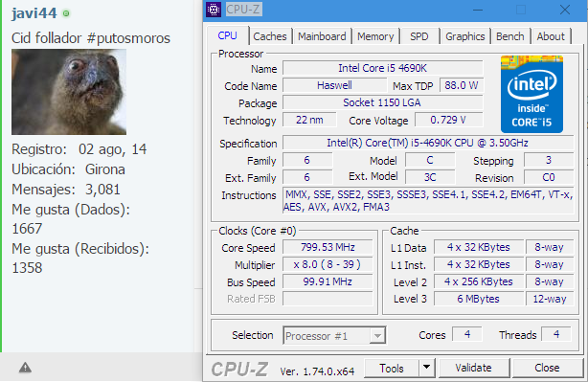Open the Memory tab
The width and height of the screenshot is (588, 382).
click(375, 36)
